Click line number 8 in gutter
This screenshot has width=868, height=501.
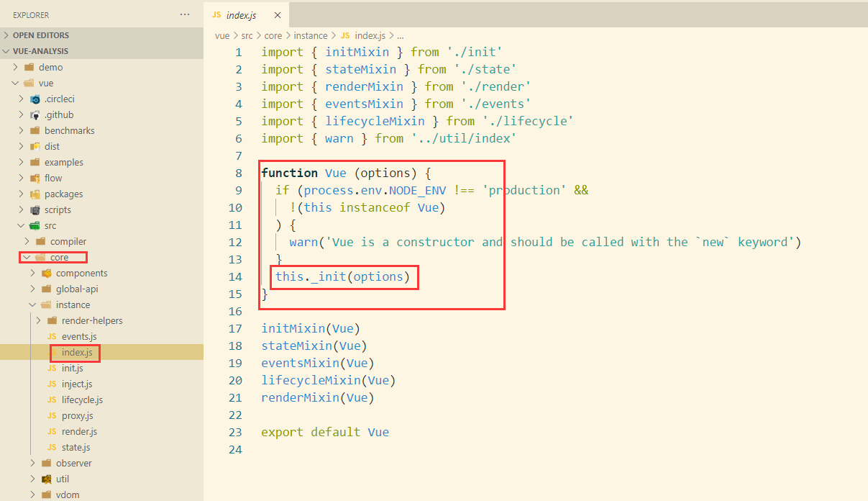[239, 173]
